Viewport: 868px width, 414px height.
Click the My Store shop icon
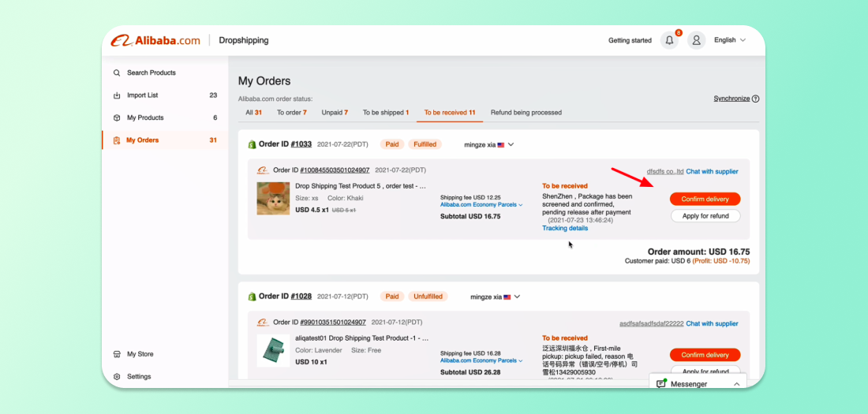[117, 354]
